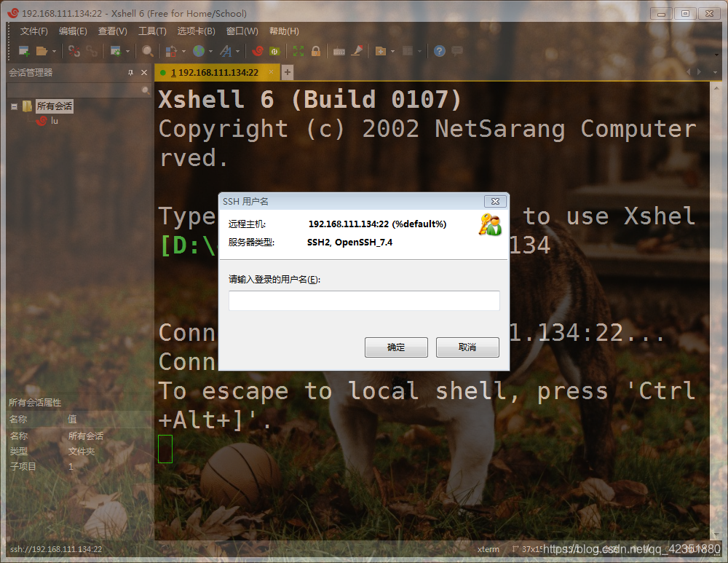728x563 pixels.
Task: Click the keyboard mapping toolbar icon
Action: (x=339, y=52)
